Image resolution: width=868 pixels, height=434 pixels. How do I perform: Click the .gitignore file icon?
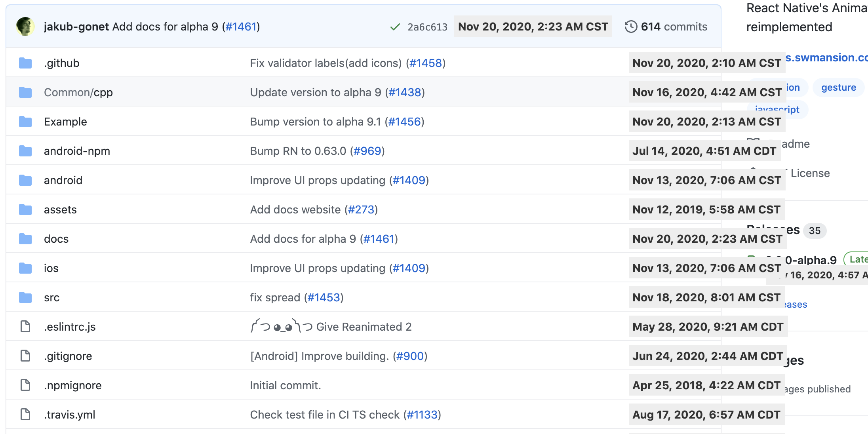click(x=25, y=356)
